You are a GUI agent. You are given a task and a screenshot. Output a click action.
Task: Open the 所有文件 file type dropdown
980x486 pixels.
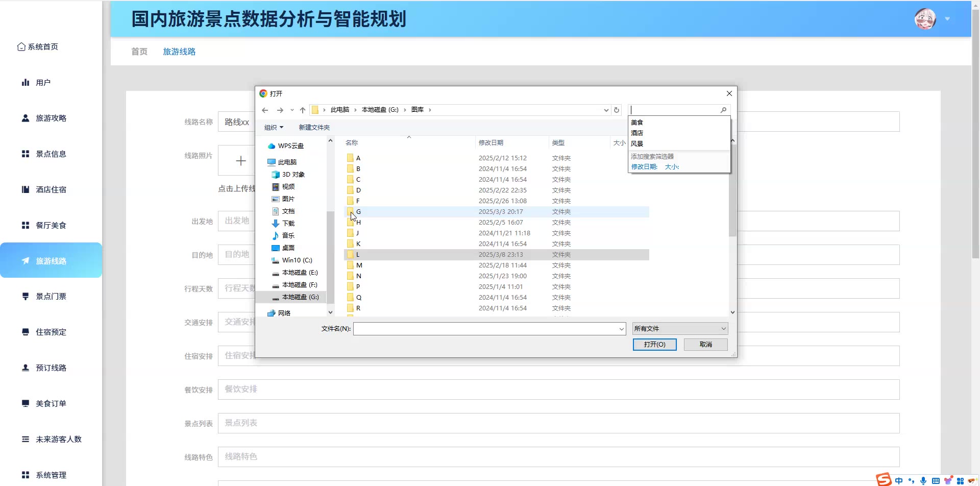pos(680,329)
